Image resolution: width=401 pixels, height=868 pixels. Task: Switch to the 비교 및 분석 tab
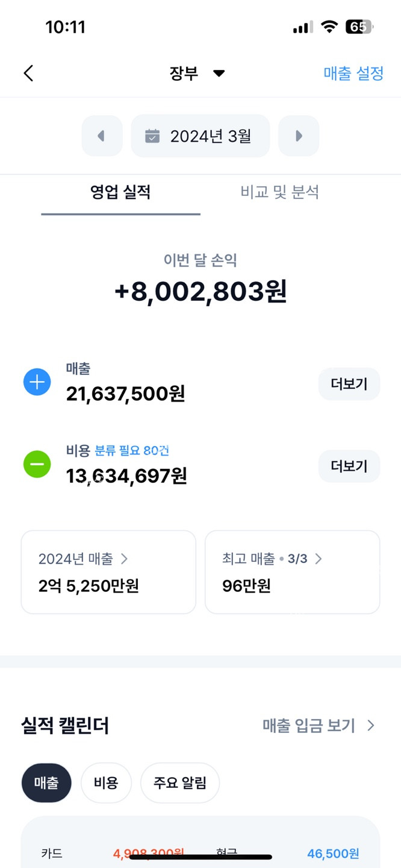[279, 192]
